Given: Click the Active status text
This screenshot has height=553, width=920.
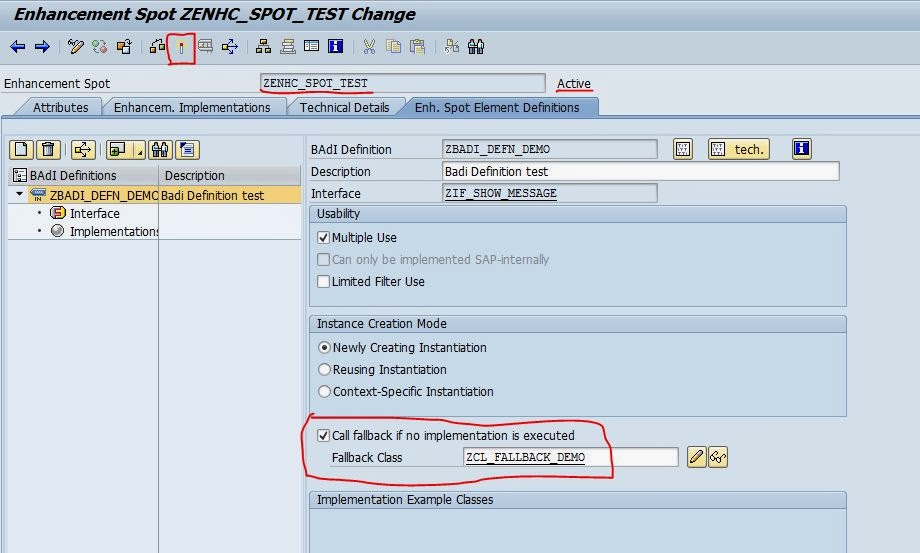Looking at the screenshot, I should (x=574, y=83).
